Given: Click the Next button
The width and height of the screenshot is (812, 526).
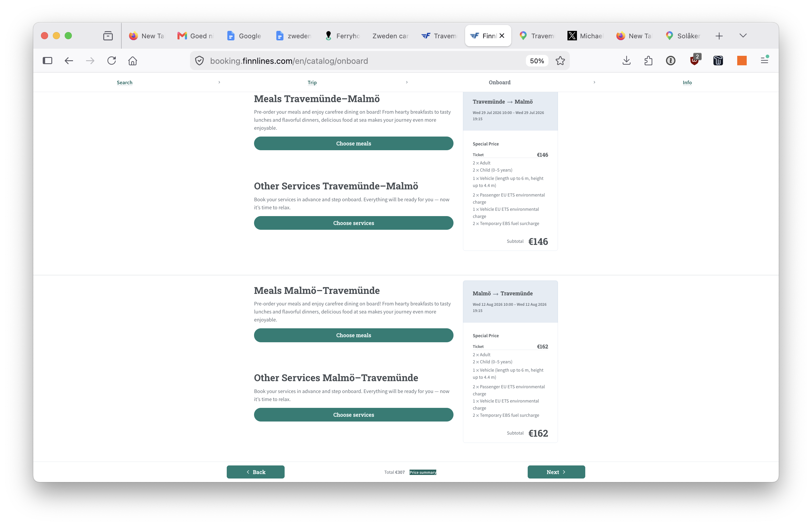Looking at the screenshot, I should click(x=556, y=472).
